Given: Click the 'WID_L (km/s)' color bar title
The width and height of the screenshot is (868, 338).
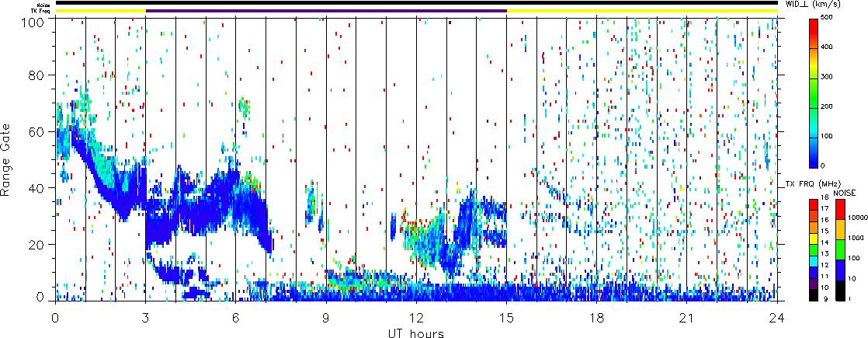Looking at the screenshot, I should (835, 6).
